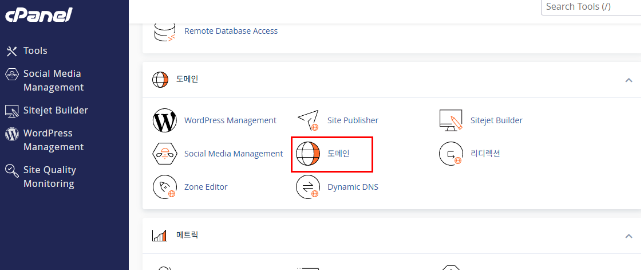Click the cPanel logo
The height and width of the screenshot is (270, 644).
38,15
